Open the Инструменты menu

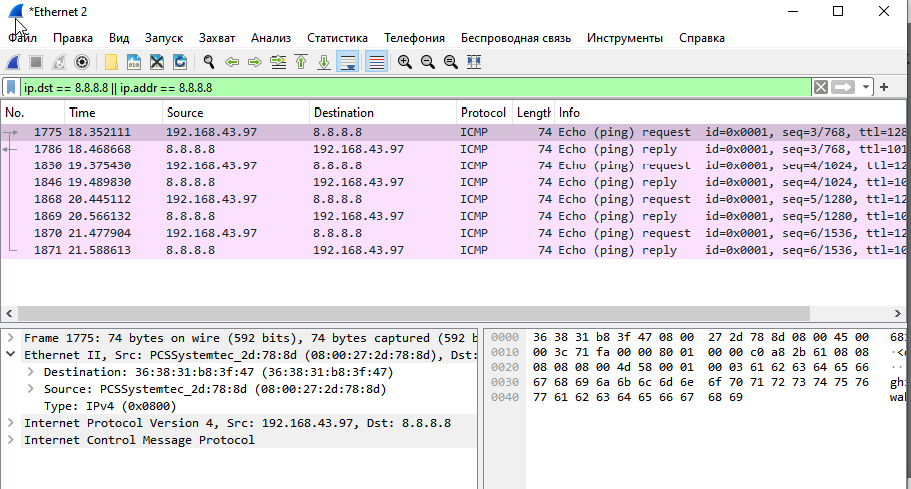pyautogui.click(x=625, y=38)
